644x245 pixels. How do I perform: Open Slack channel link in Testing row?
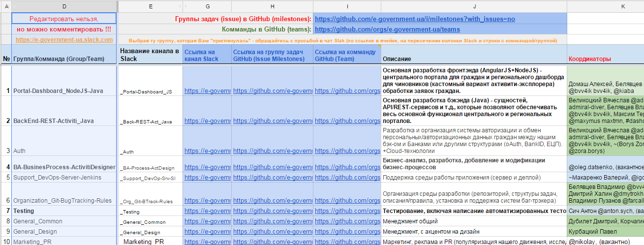click(207, 211)
